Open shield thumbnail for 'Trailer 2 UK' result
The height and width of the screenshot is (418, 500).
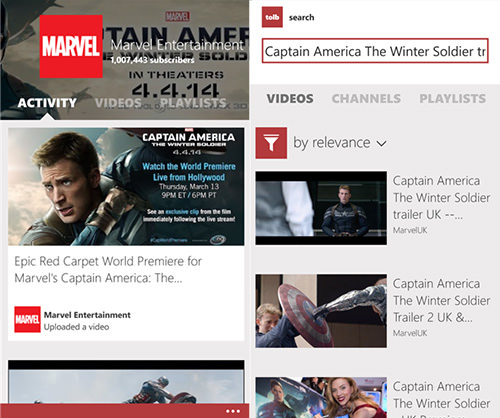coord(321,311)
